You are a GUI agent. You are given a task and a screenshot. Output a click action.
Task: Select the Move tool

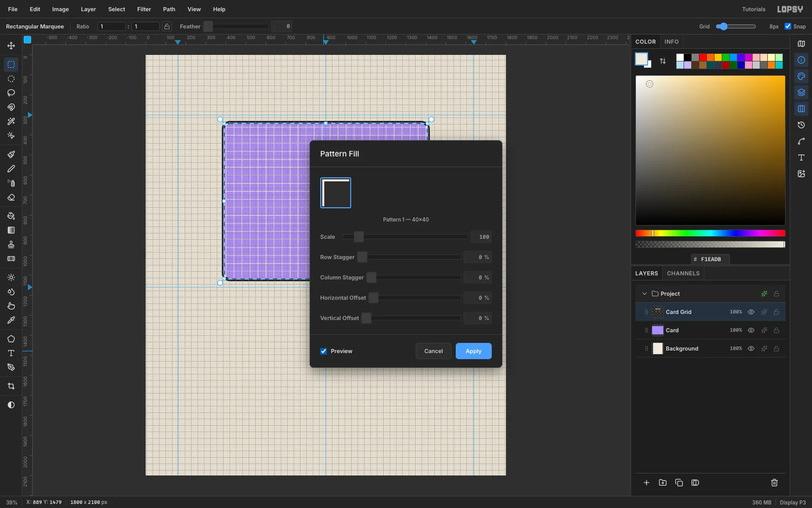[11, 46]
